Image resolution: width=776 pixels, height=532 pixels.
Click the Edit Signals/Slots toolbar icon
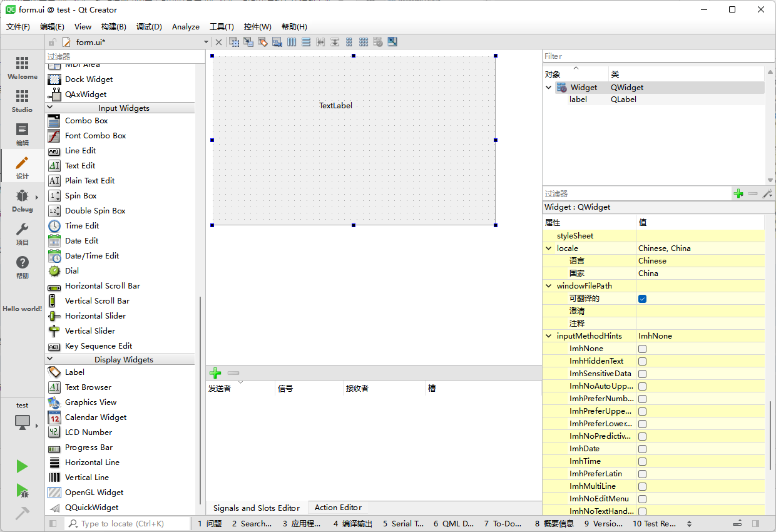[x=248, y=42]
